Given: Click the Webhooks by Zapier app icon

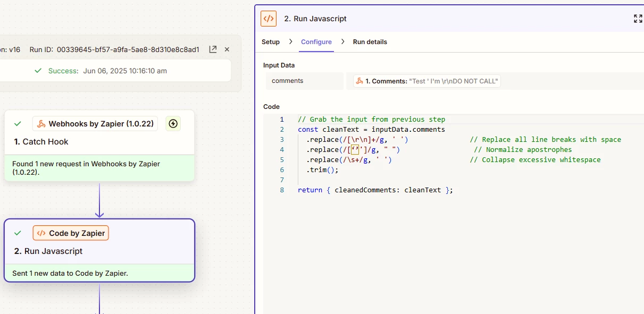Looking at the screenshot, I should click(41, 124).
